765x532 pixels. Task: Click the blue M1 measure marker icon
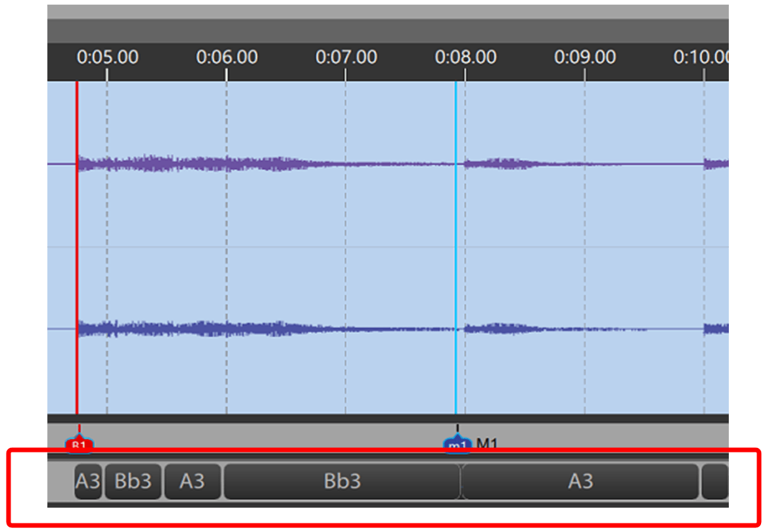(457, 445)
